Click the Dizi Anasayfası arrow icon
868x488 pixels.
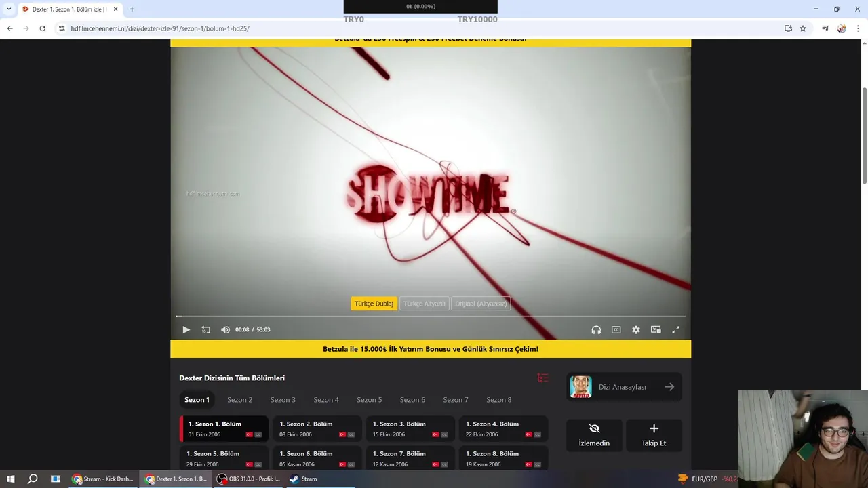[669, 387]
